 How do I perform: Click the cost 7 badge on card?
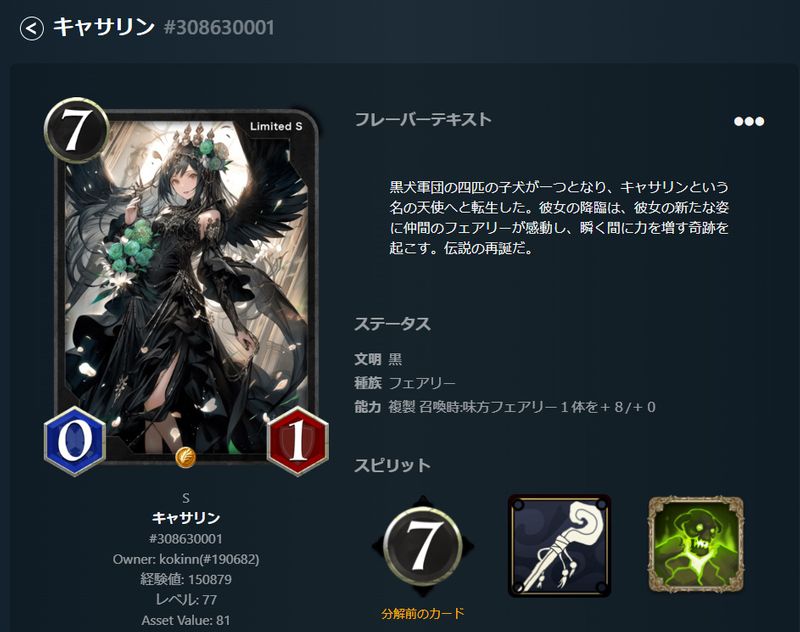coord(76,130)
